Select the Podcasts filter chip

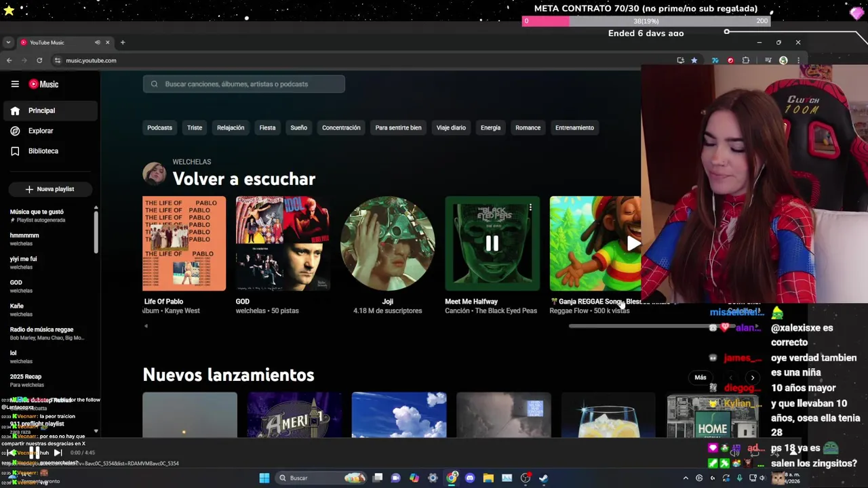click(x=159, y=127)
